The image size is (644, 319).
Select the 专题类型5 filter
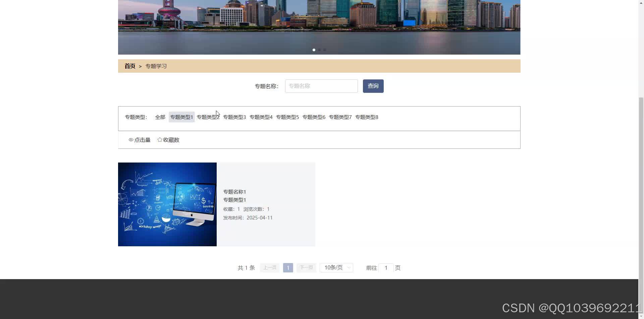287,117
